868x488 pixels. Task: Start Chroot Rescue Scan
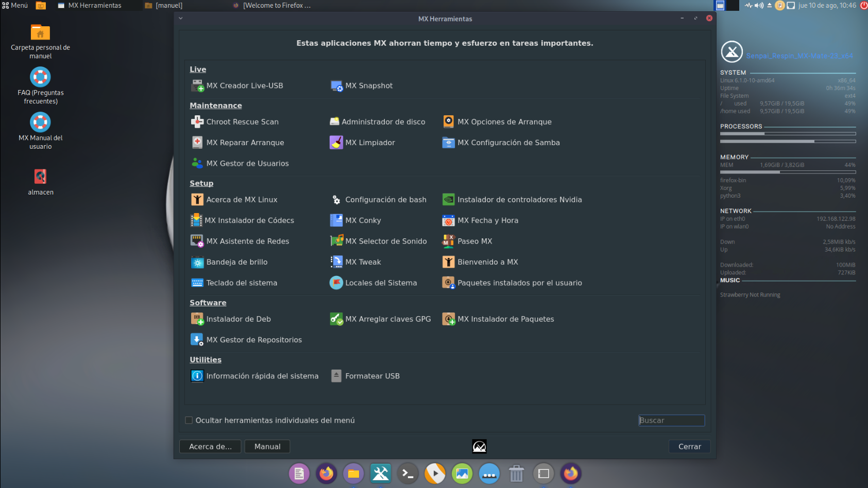click(235, 122)
